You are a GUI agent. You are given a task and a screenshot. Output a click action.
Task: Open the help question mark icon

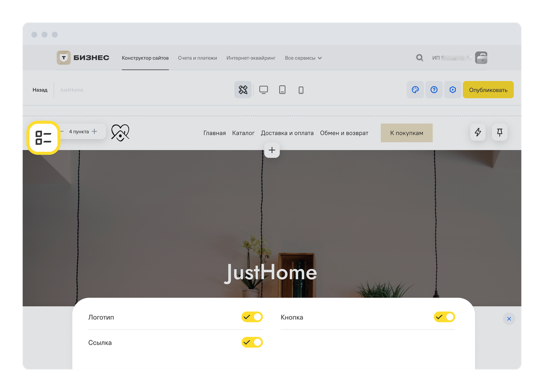tap(434, 90)
